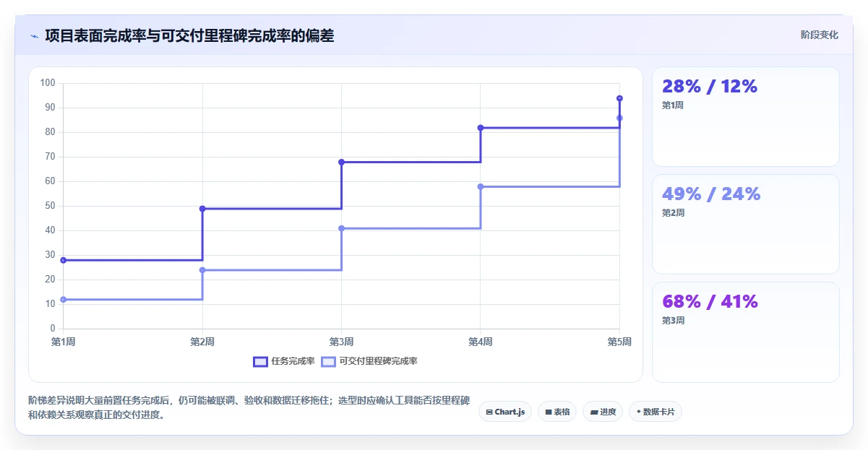Toggle the 任务完成率 legend series
868x450 pixels.
point(283,361)
